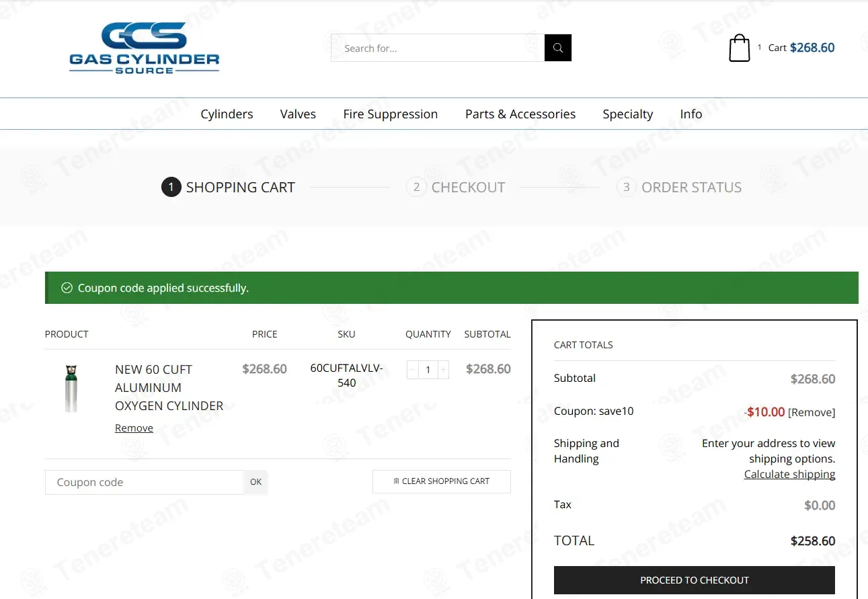Click the Gas Cylinder Source logo
Viewport: 868px width, 599px height.
tap(145, 48)
